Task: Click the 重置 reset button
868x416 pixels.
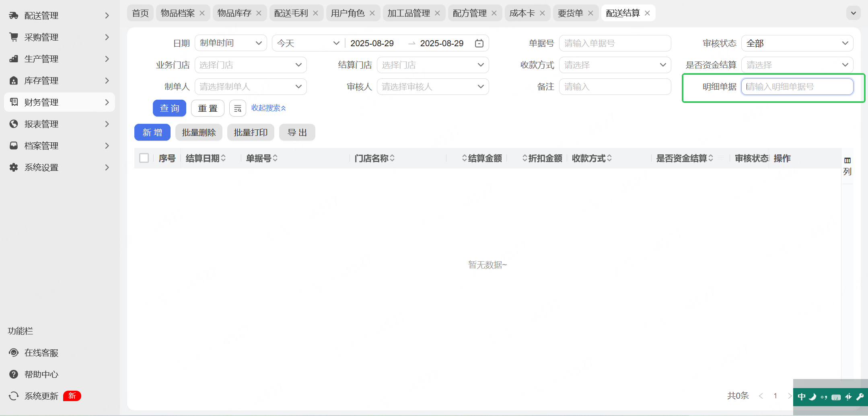Action: [x=208, y=108]
